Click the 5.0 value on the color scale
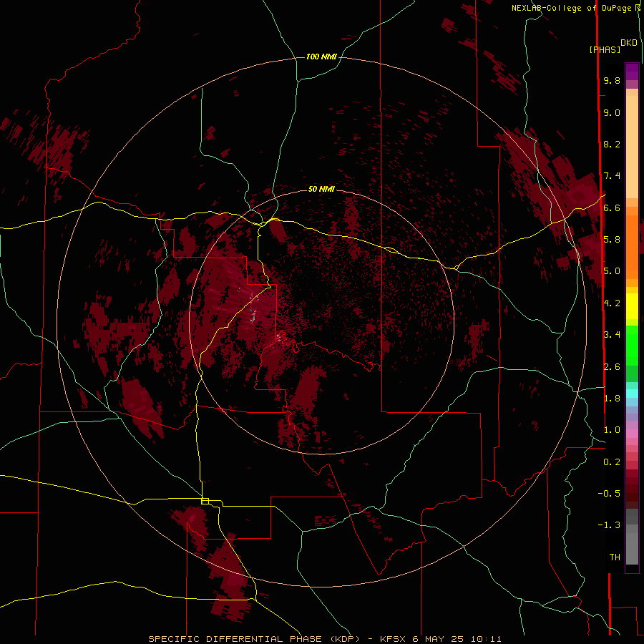 coord(612,271)
